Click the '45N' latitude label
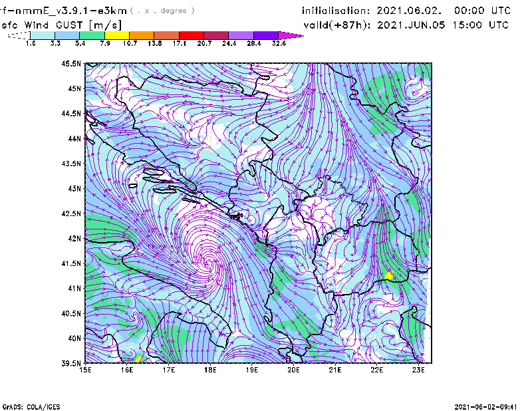This screenshot has width=532, height=411. click(x=74, y=88)
